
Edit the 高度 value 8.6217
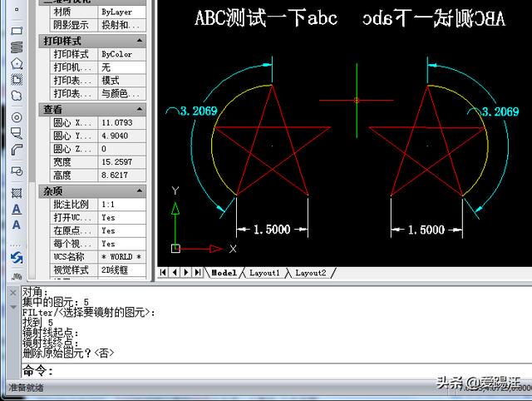(122, 176)
